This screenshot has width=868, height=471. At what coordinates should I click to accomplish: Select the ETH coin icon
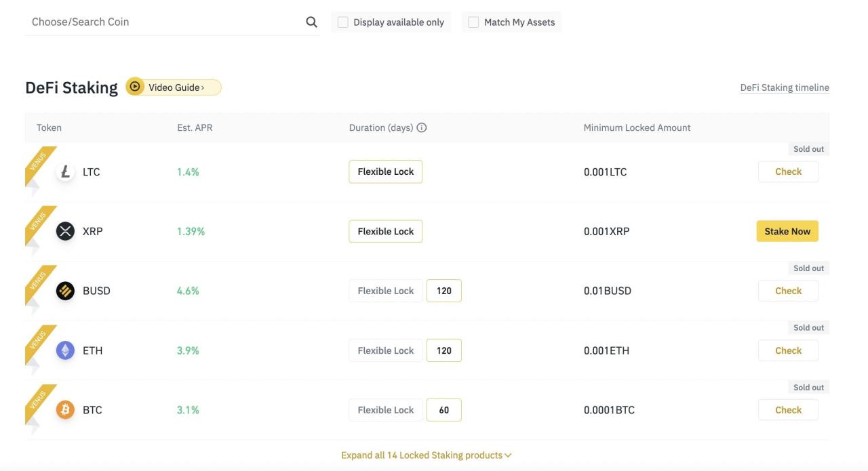(64, 350)
